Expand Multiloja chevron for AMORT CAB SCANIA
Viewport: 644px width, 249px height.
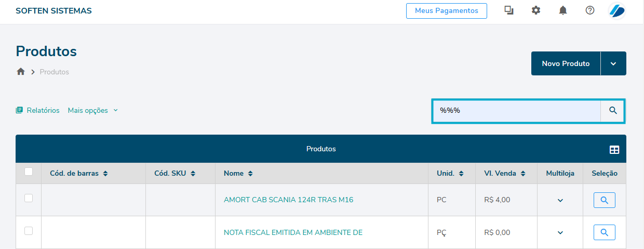coord(560,201)
